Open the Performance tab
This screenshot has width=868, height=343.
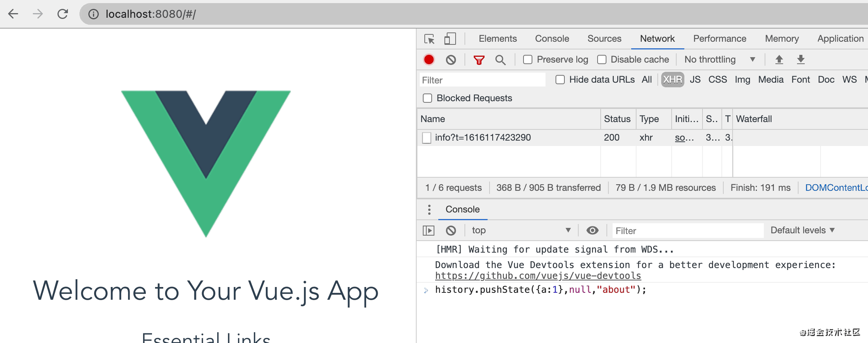pos(719,39)
